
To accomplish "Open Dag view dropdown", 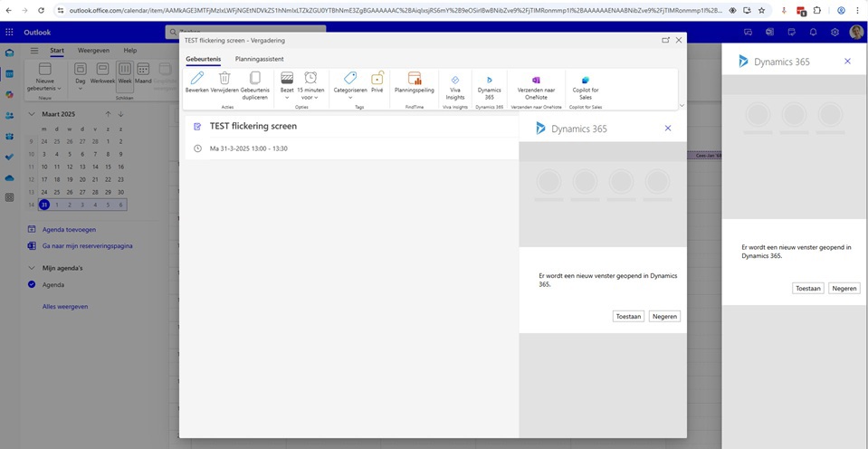I will click(81, 77).
